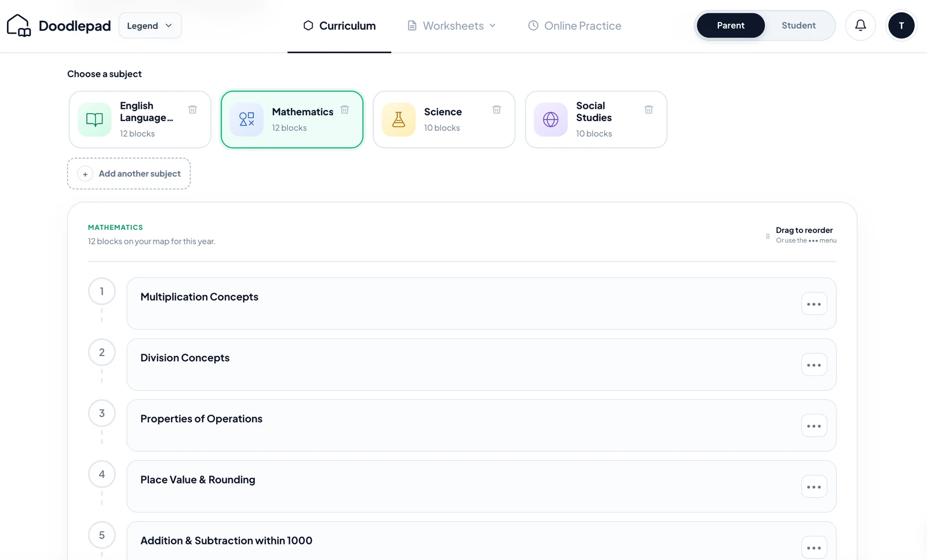This screenshot has height=560, width=927.
Task: Switch to Student mode
Action: pyautogui.click(x=798, y=25)
